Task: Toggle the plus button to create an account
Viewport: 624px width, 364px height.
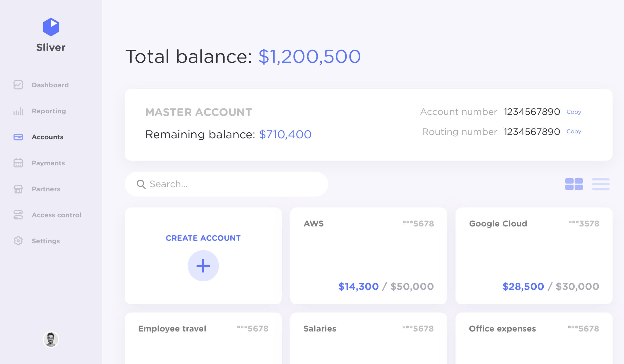Action: click(203, 265)
